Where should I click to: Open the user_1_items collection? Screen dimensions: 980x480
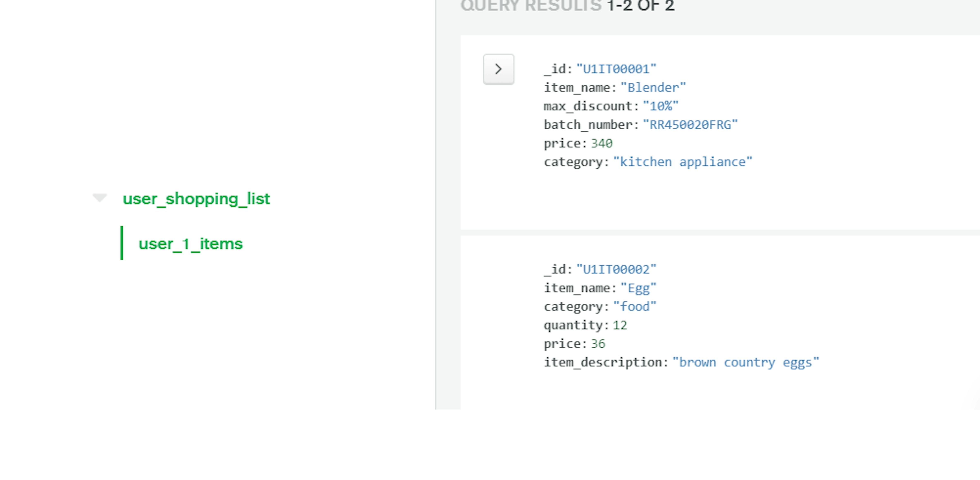190,244
